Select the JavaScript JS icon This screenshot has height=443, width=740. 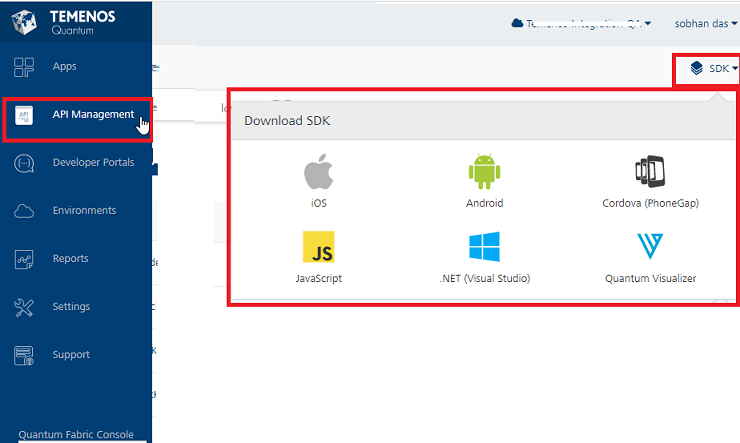point(319,247)
